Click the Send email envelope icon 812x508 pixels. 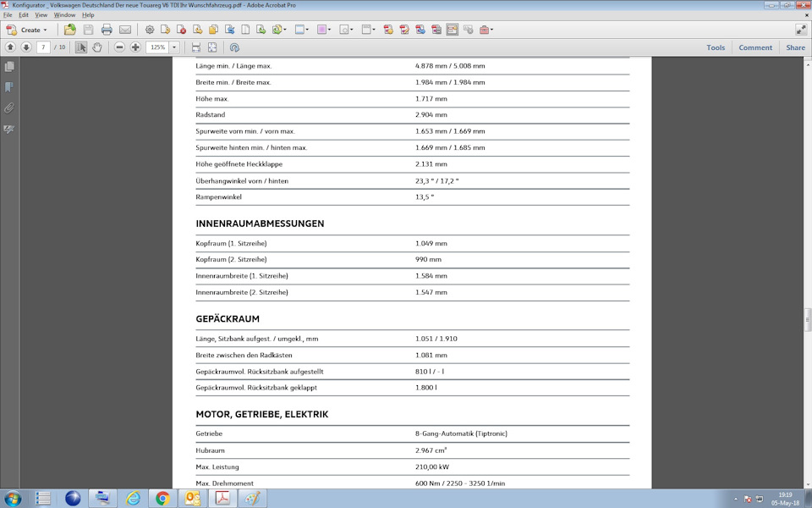pyautogui.click(x=125, y=30)
